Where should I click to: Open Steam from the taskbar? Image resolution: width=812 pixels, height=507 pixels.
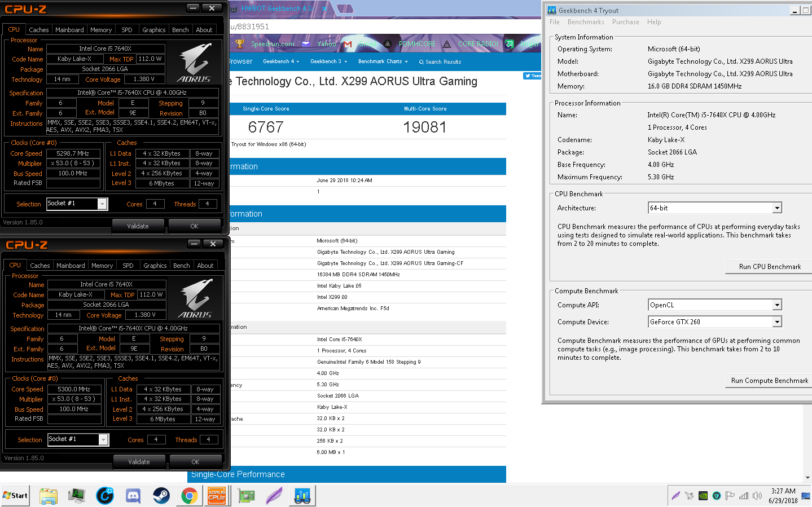click(x=161, y=496)
